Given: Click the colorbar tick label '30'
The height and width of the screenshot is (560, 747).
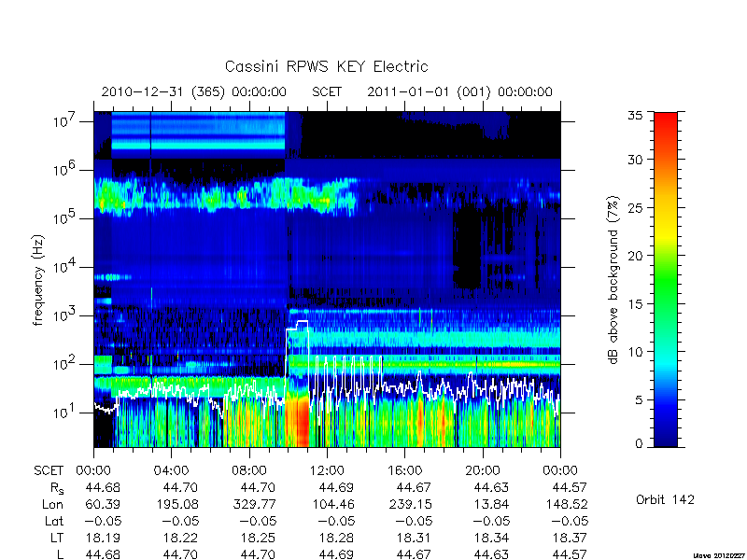Looking at the screenshot, I should click(635, 160).
